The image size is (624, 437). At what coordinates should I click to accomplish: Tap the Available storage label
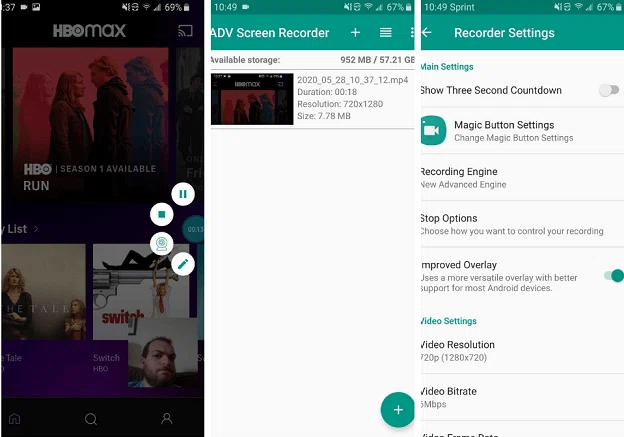[x=245, y=60]
